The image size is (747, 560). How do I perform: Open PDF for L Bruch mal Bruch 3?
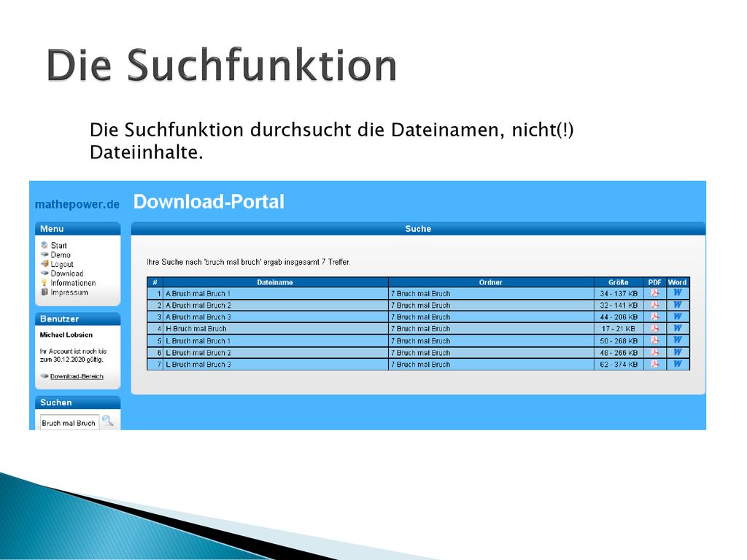click(654, 364)
